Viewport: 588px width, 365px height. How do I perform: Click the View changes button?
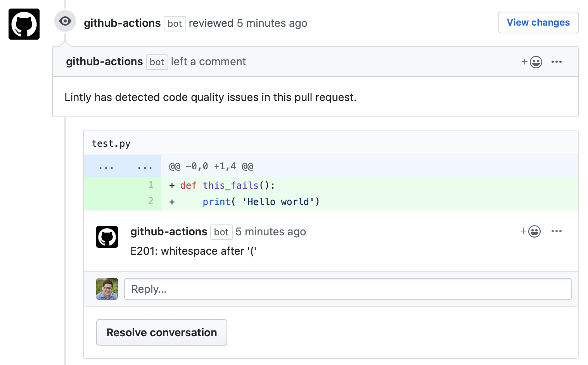point(538,23)
